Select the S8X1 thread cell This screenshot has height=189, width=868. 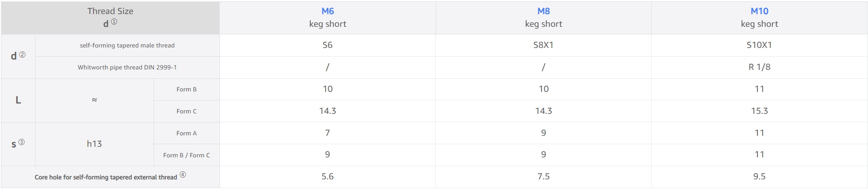click(543, 45)
